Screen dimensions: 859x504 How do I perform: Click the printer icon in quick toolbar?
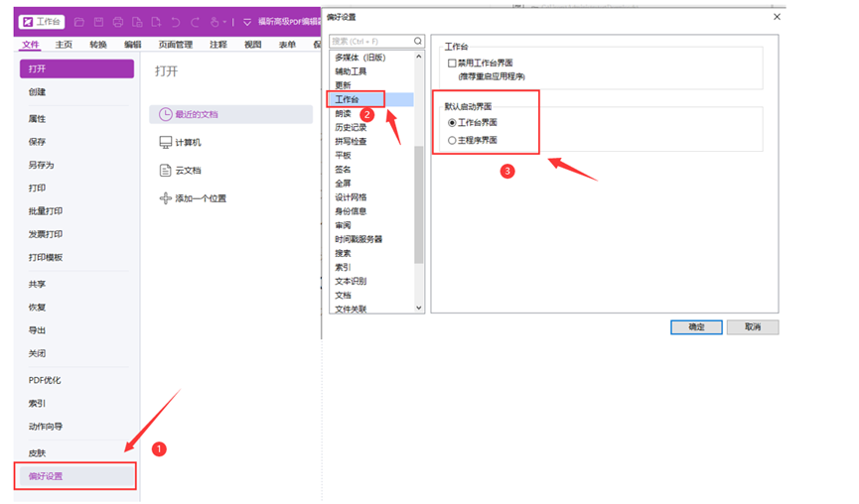(118, 21)
